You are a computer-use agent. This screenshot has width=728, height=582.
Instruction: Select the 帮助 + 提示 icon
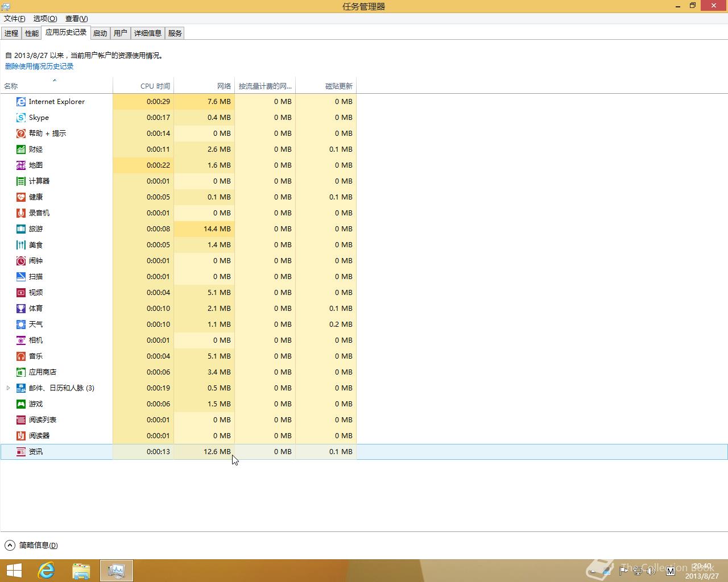[x=21, y=134]
